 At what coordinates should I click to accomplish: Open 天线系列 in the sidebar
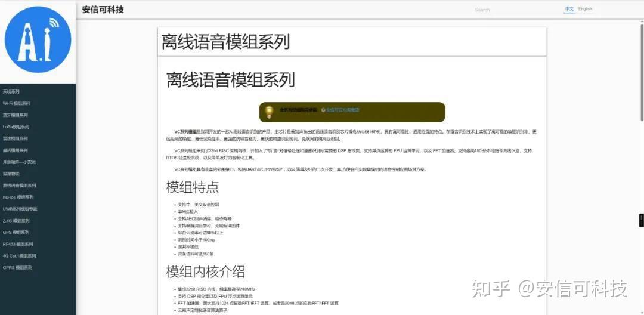click(11, 92)
